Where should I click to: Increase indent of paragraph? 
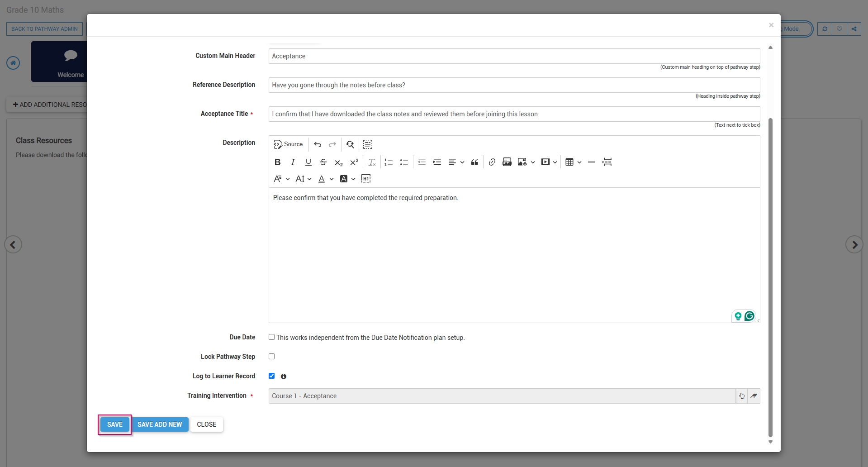[437, 162]
